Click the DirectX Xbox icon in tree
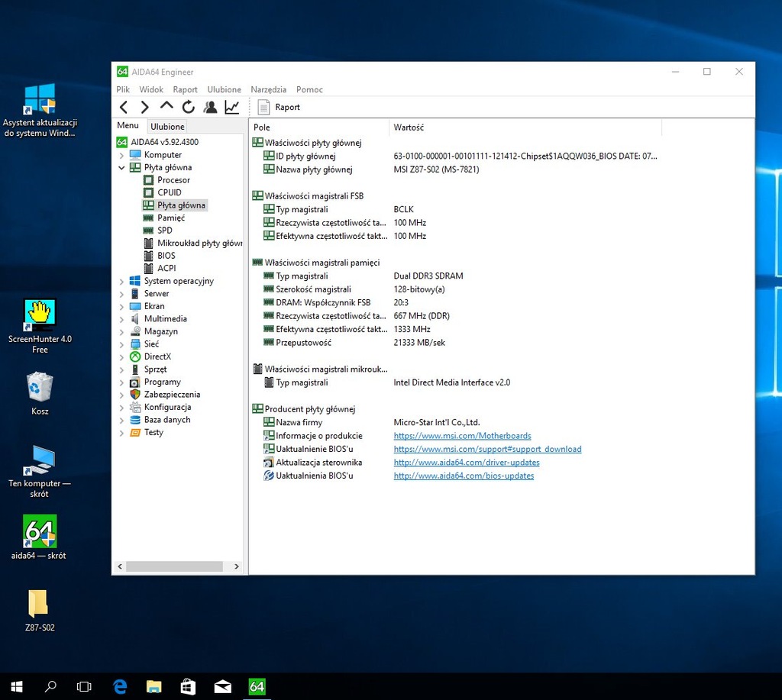The height and width of the screenshot is (700, 782). coord(135,356)
